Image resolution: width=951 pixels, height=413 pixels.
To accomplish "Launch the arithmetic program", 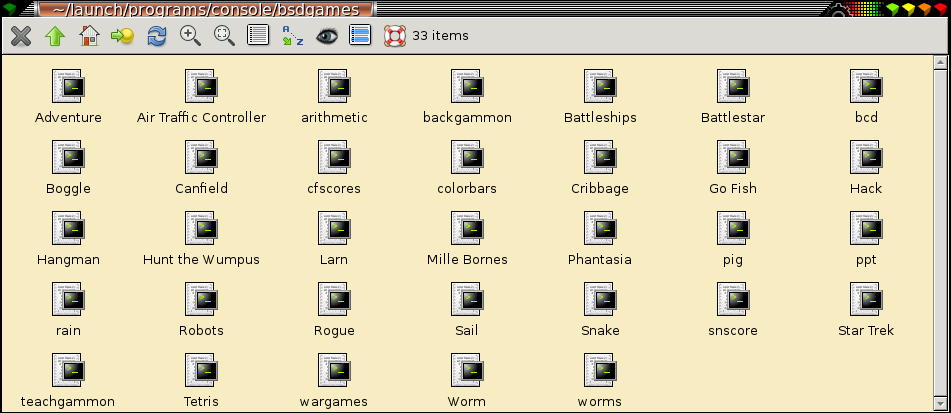I will point(334,97).
